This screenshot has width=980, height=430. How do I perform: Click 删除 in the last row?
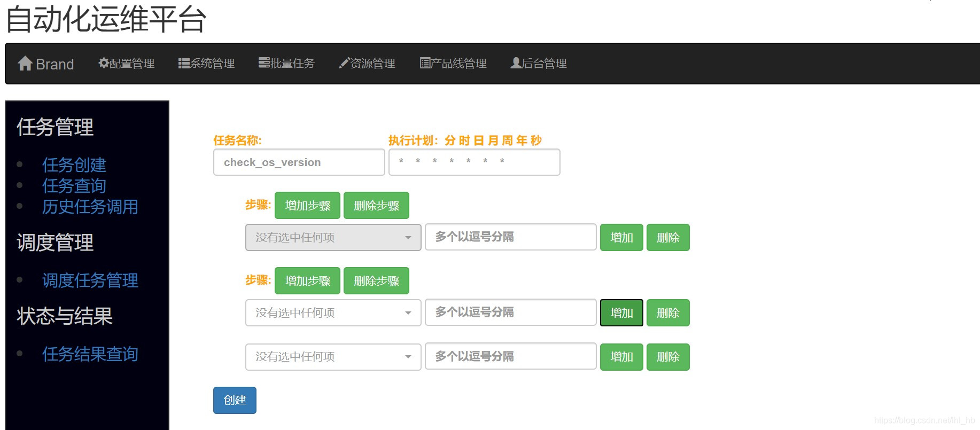[668, 357]
